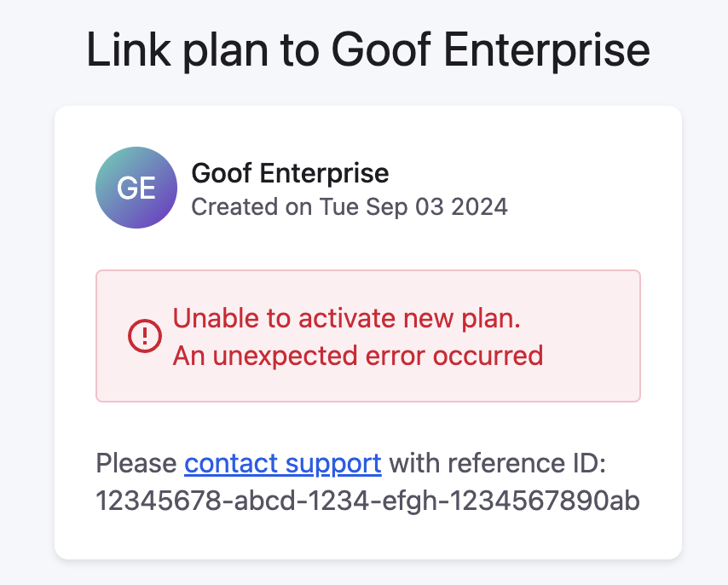This screenshot has width=728, height=585.
Task: Click the Link plan to Goof Enterprise title
Action: click(367, 49)
